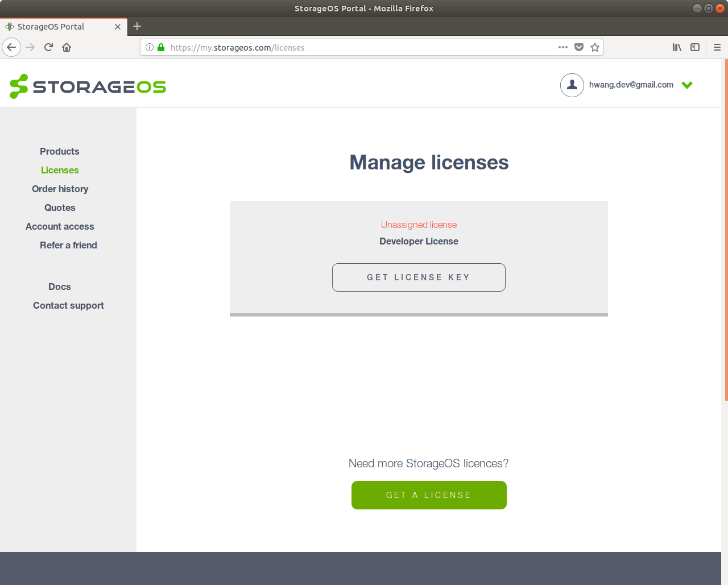The image size is (728, 585).
Task: Save page to Pocket icon
Action: pos(579,47)
